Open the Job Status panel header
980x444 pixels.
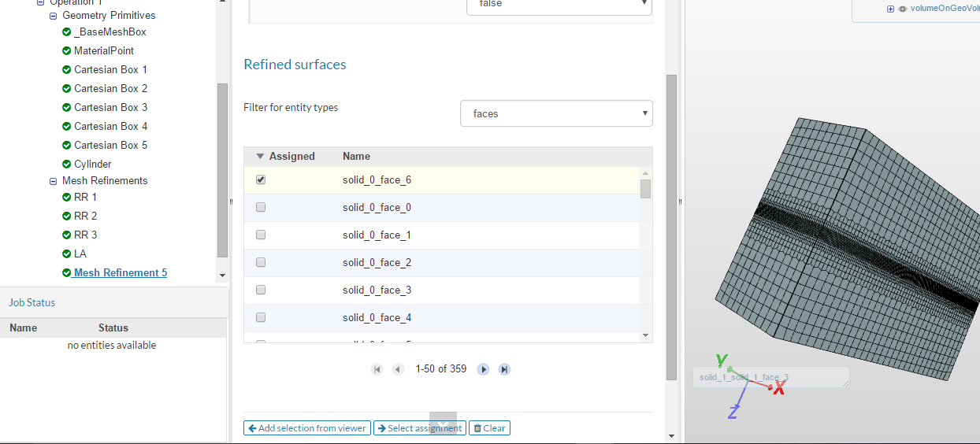[32, 302]
